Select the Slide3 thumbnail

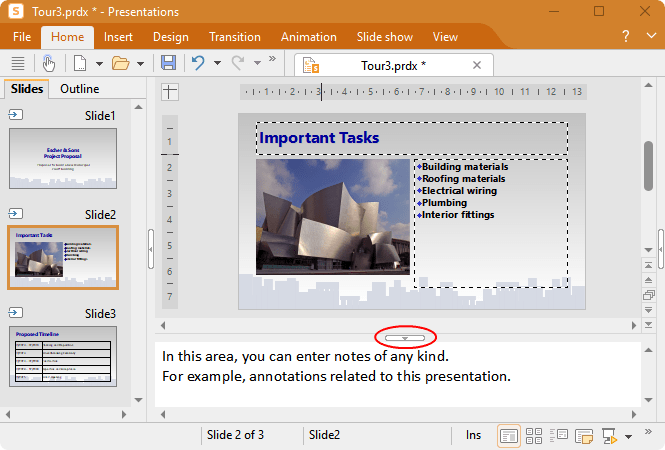click(x=63, y=356)
